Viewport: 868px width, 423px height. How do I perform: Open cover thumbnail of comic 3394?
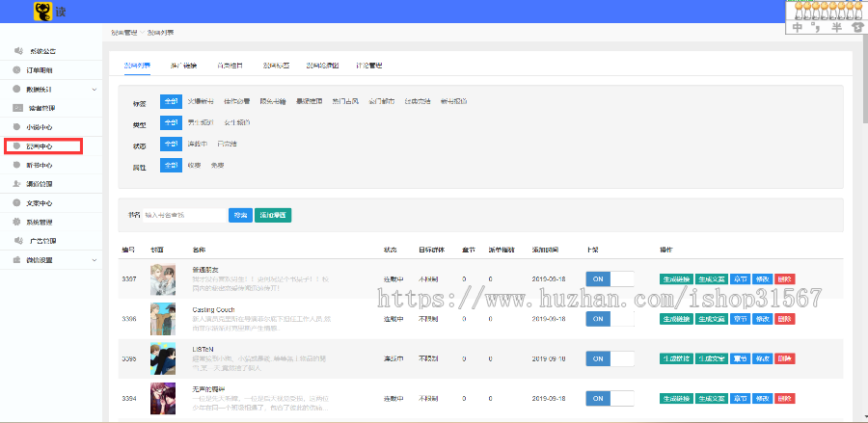pyautogui.click(x=163, y=398)
